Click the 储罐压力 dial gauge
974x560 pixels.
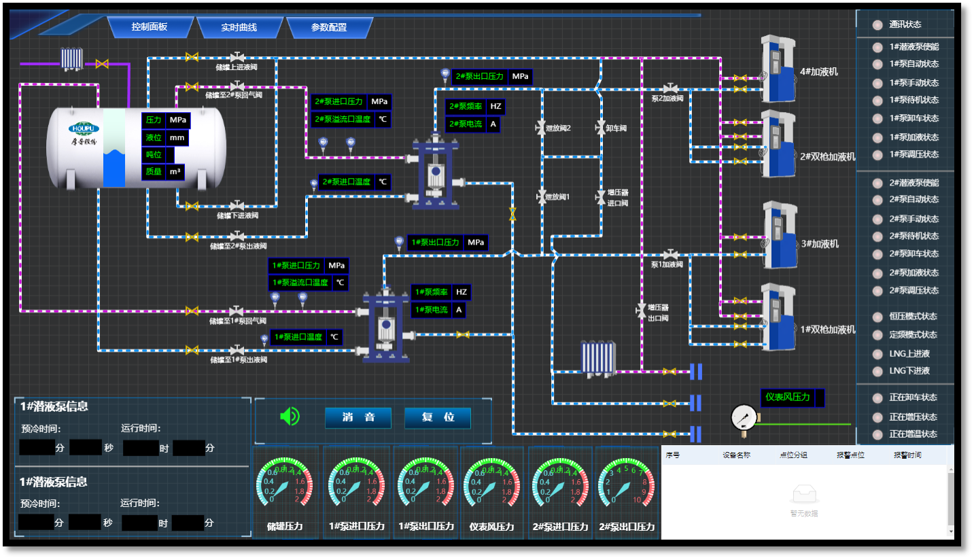(x=285, y=484)
